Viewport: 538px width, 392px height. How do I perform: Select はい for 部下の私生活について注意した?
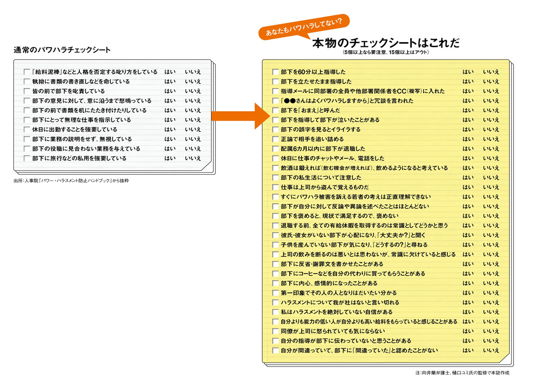pos(469,177)
